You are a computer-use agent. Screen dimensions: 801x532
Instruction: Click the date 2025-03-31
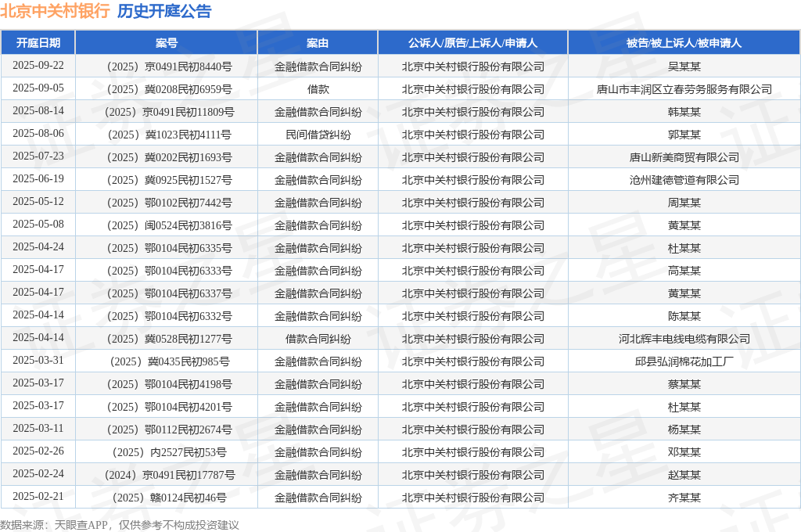click(38, 361)
